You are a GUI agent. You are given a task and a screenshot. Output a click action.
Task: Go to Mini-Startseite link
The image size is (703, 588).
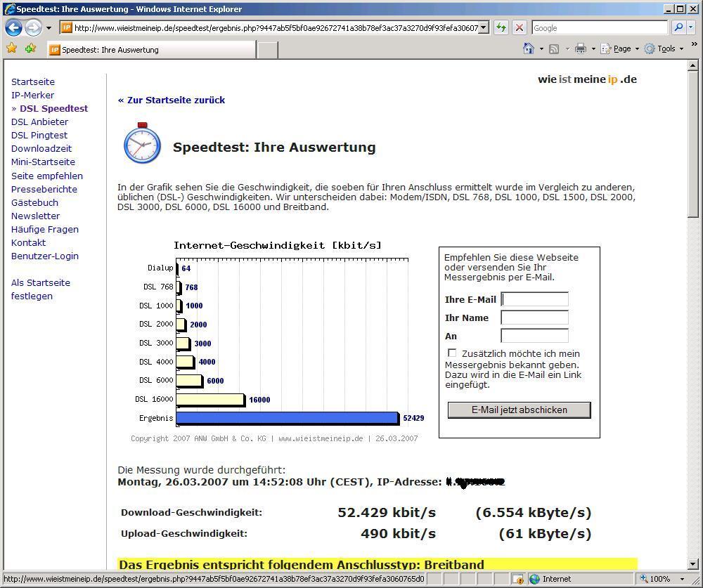tap(43, 162)
